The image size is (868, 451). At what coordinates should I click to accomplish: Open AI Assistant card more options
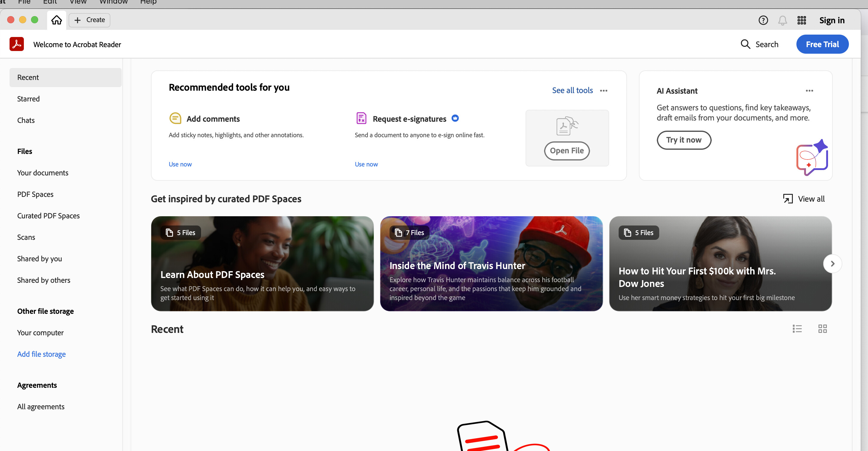(x=809, y=91)
